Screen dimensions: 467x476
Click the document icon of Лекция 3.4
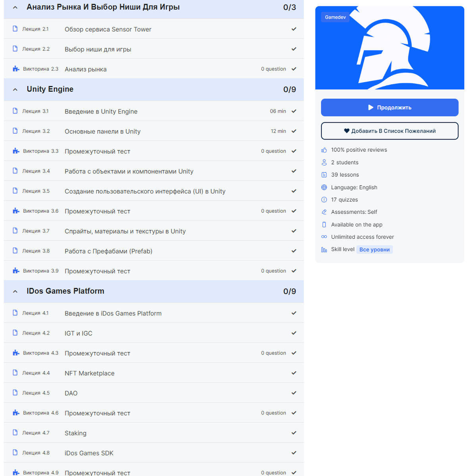click(x=15, y=171)
